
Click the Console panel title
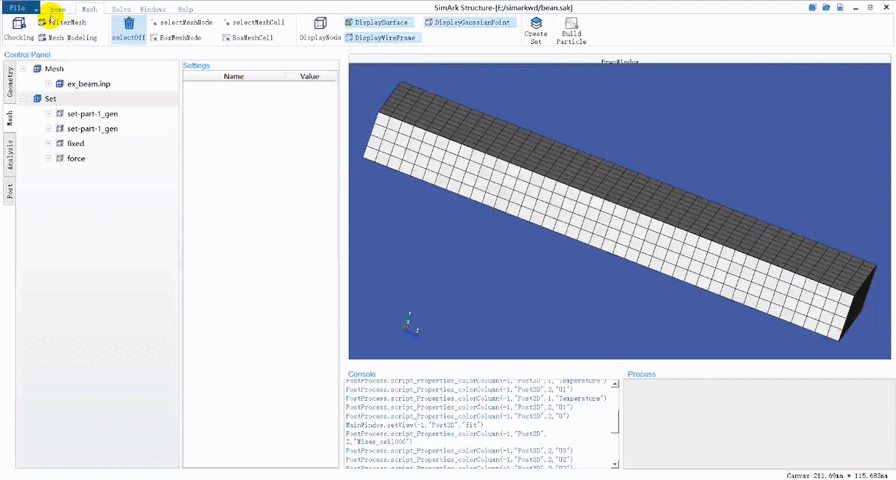click(x=362, y=374)
